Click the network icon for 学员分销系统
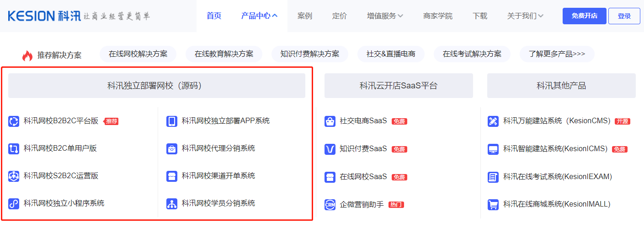Viewport: 644px width, 240px height. point(172,203)
